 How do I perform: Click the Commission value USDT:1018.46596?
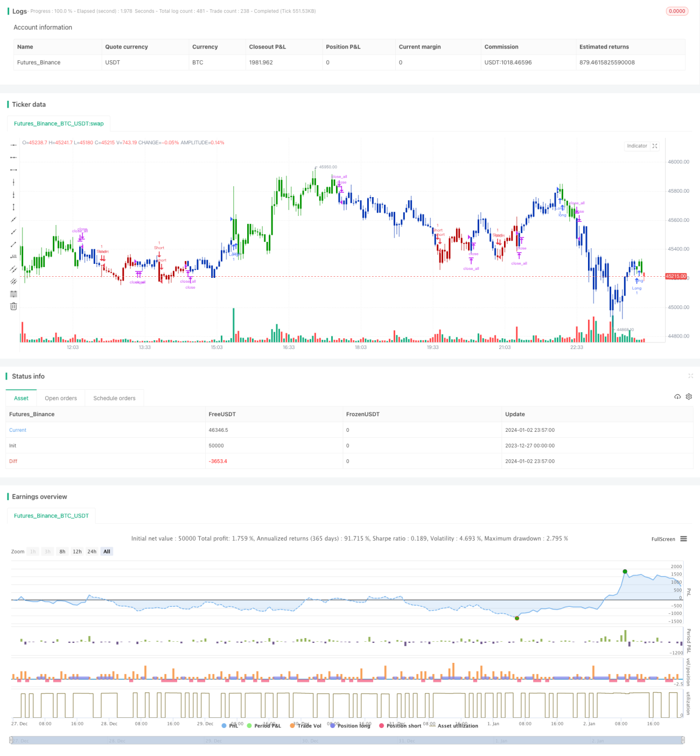[508, 62]
